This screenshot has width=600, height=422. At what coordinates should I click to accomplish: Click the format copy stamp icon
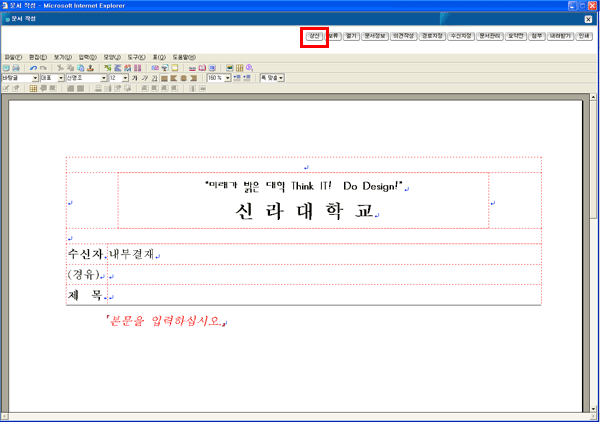click(90, 68)
